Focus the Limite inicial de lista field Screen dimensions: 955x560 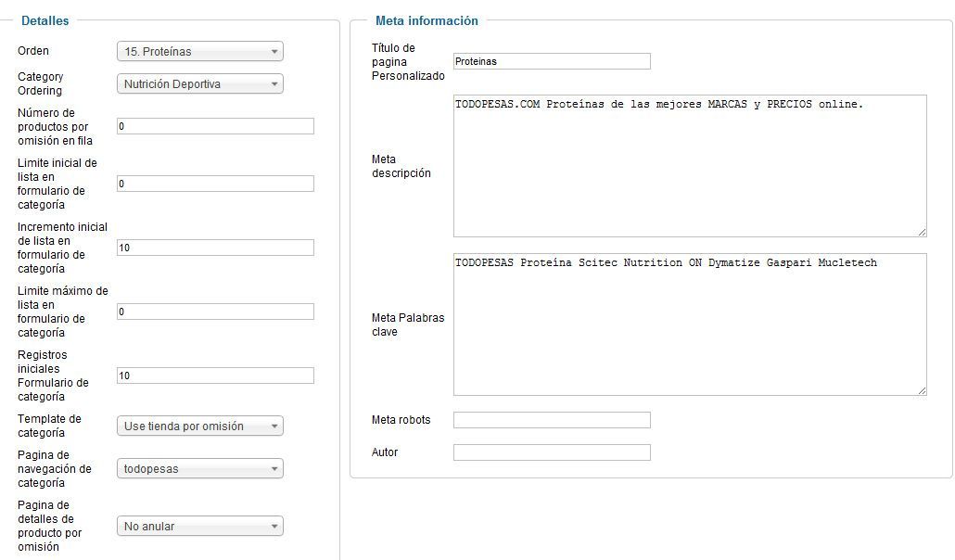point(216,184)
